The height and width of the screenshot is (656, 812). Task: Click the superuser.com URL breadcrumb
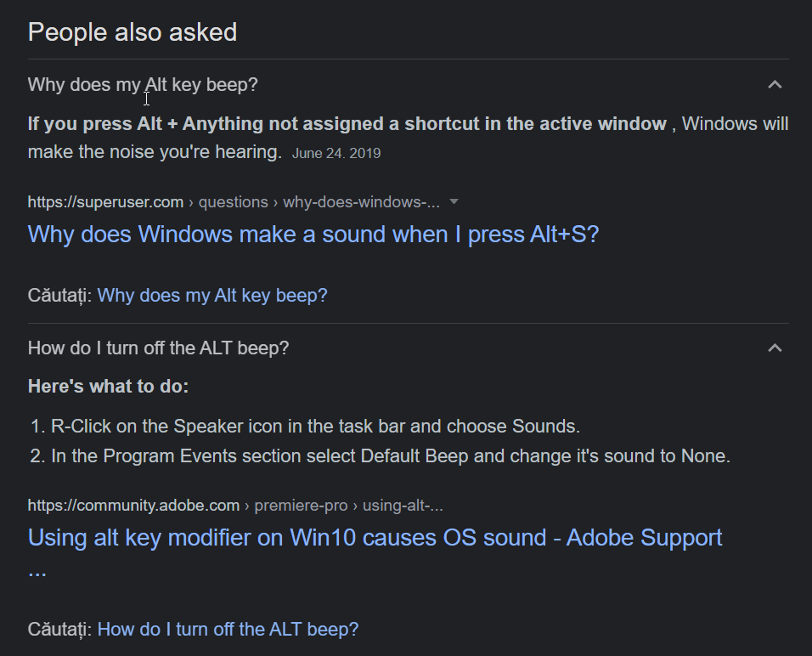coord(234,202)
